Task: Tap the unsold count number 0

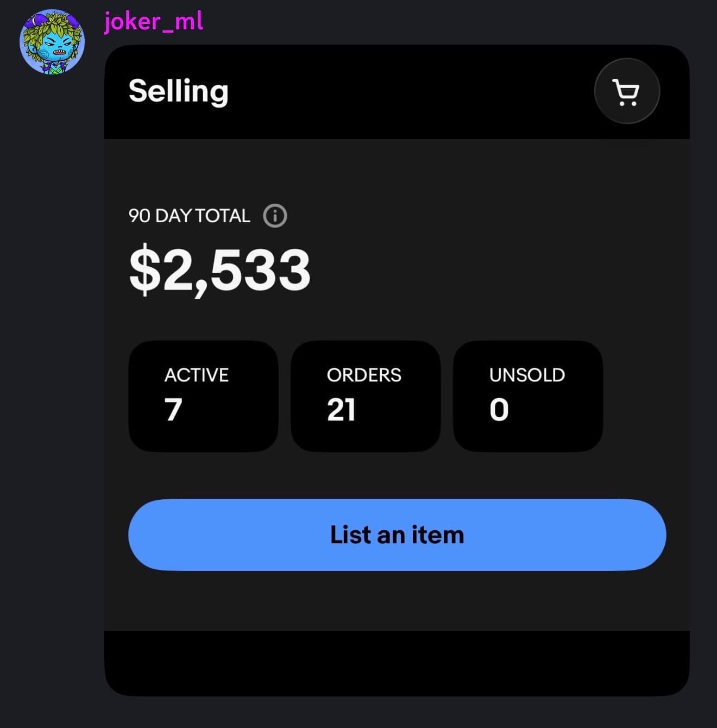Action: [499, 410]
